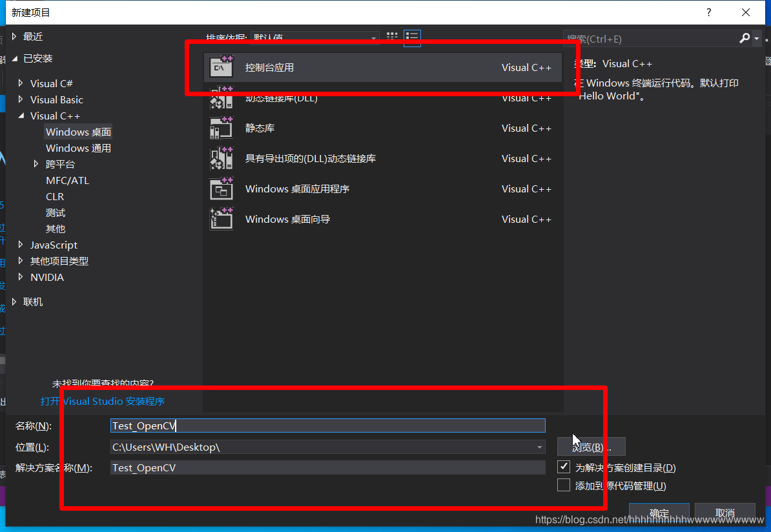Uncheck 为解决方案创建目录
Viewport: 771px width, 532px height.
563,467
